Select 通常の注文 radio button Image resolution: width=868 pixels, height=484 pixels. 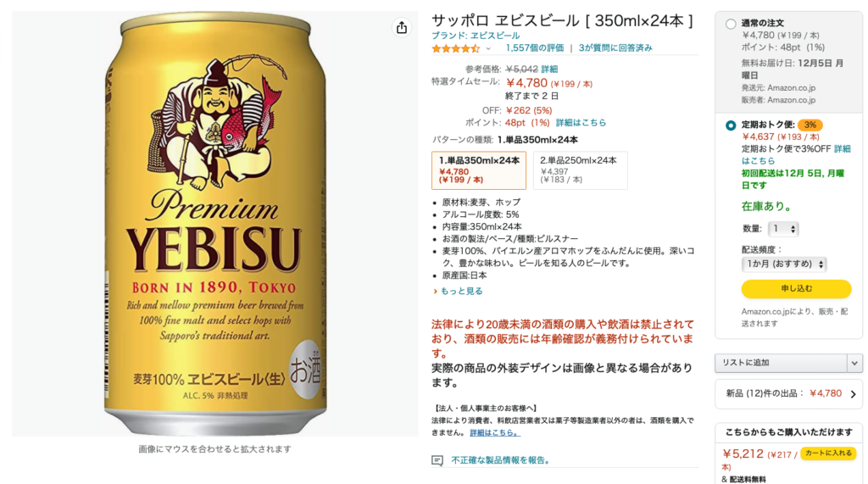click(x=731, y=24)
